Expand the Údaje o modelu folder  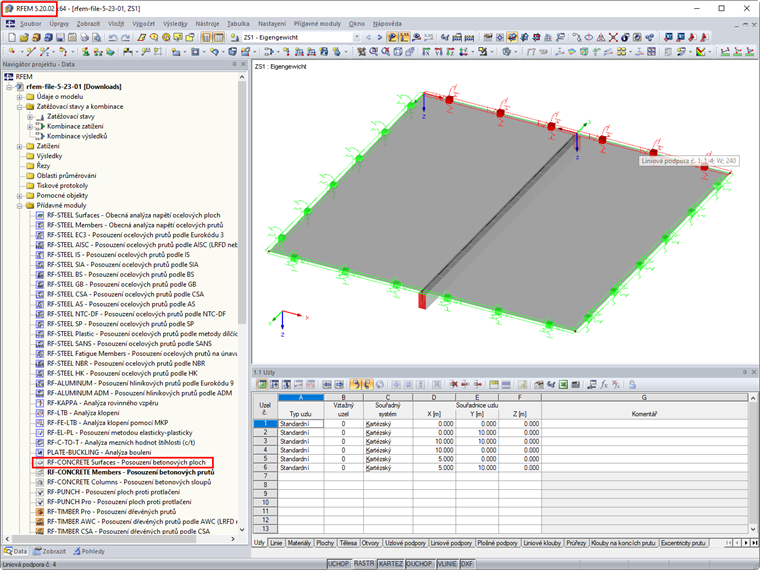coord(20,96)
